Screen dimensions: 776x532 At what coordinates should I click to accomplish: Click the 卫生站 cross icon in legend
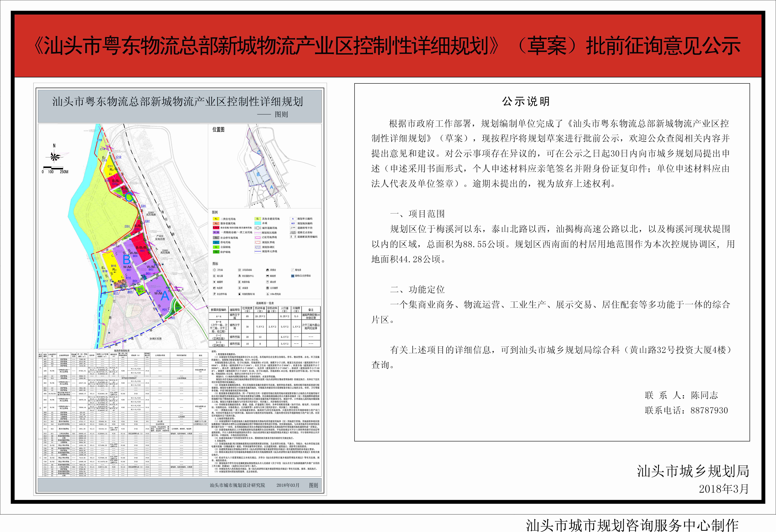tap(214, 270)
